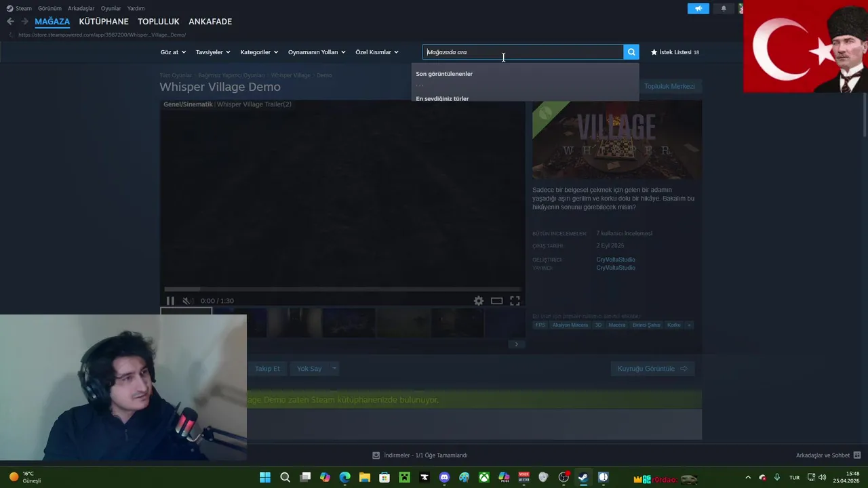Viewport: 868px width, 488px height.
Task: Enter fullscreen on the trailer
Action: (515, 301)
